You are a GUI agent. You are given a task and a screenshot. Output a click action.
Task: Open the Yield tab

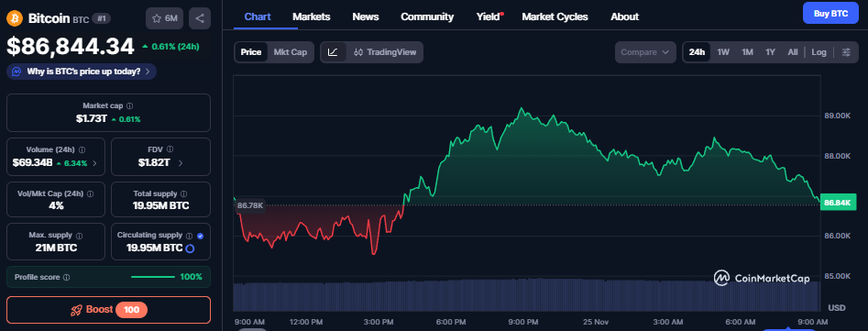pyautogui.click(x=489, y=17)
